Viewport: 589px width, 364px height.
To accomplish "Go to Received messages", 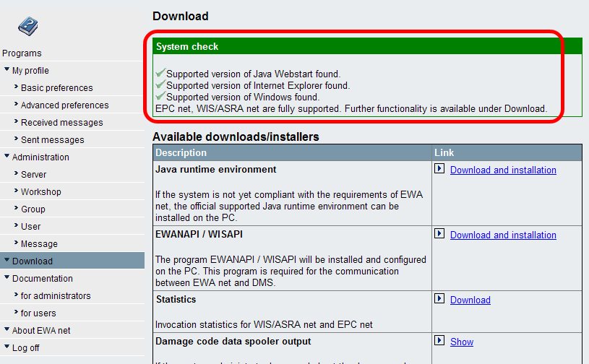I will coord(61,123).
